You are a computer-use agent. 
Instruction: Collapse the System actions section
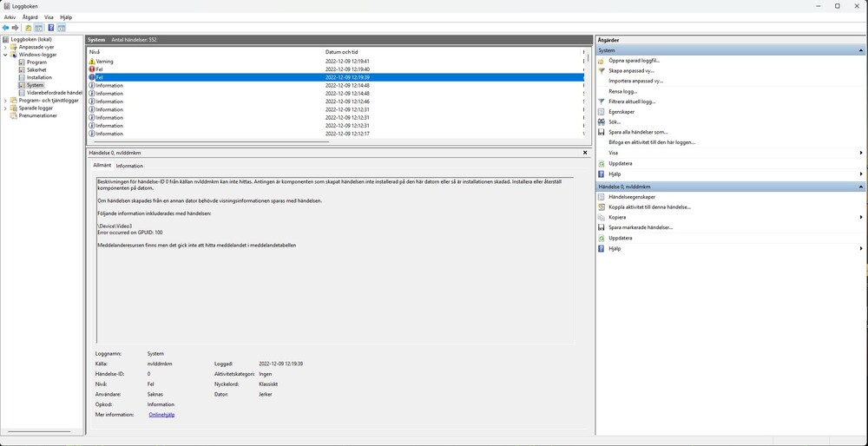(861, 50)
